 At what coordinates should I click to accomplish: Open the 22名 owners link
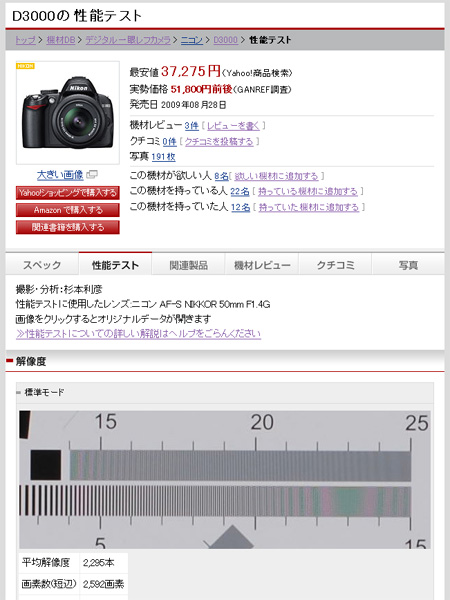pos(240,192)
